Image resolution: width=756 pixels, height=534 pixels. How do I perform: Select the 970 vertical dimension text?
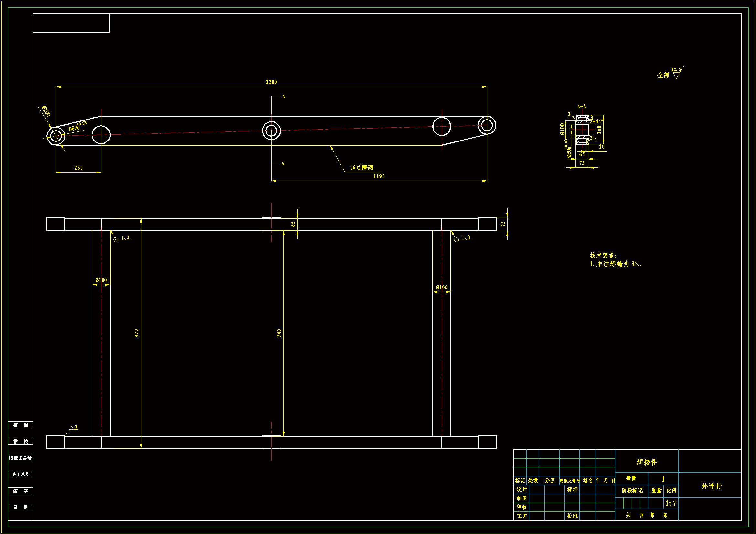click(137, 333)
